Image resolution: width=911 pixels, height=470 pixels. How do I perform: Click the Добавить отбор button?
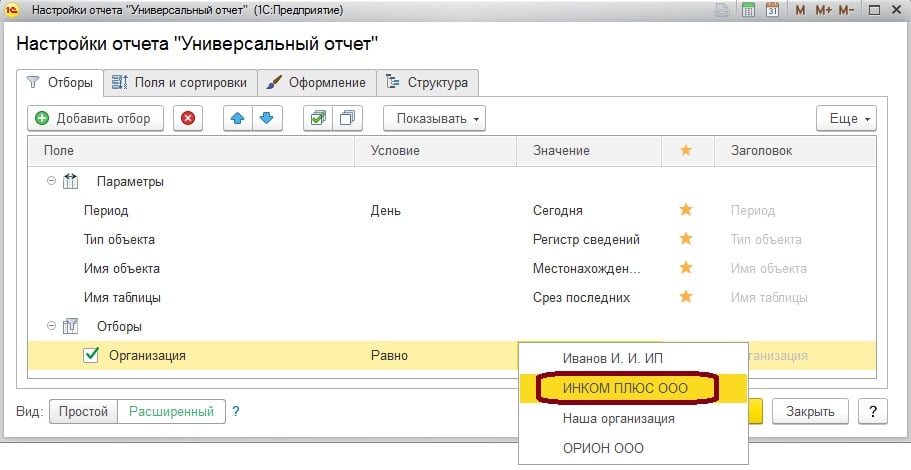click(x=93, y=118)
